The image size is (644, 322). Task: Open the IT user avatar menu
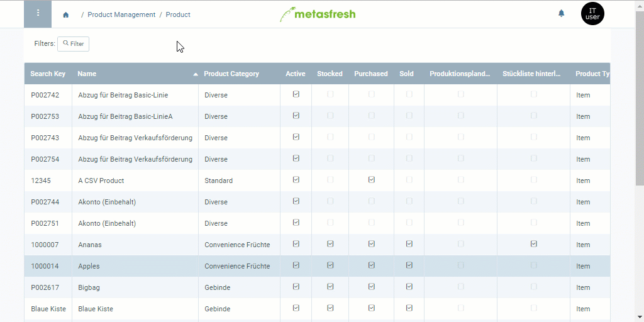(x=592, y=14)
